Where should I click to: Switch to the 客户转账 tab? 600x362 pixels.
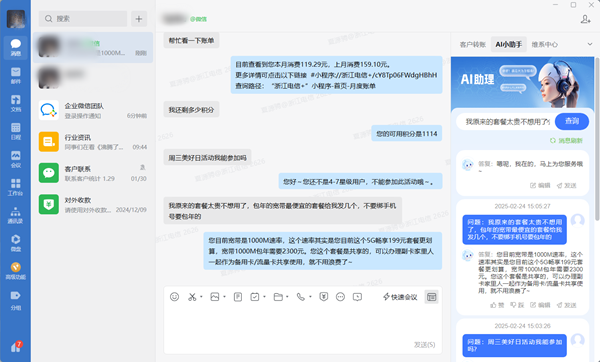click(473, 44)
